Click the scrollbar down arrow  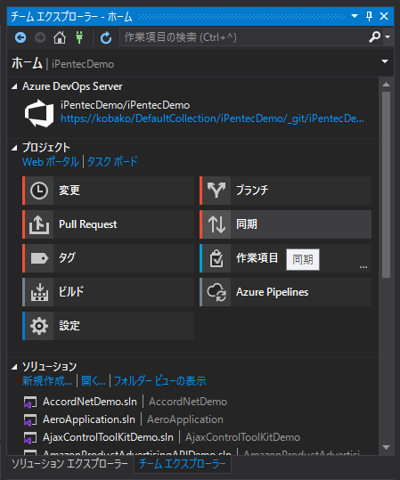386,447
